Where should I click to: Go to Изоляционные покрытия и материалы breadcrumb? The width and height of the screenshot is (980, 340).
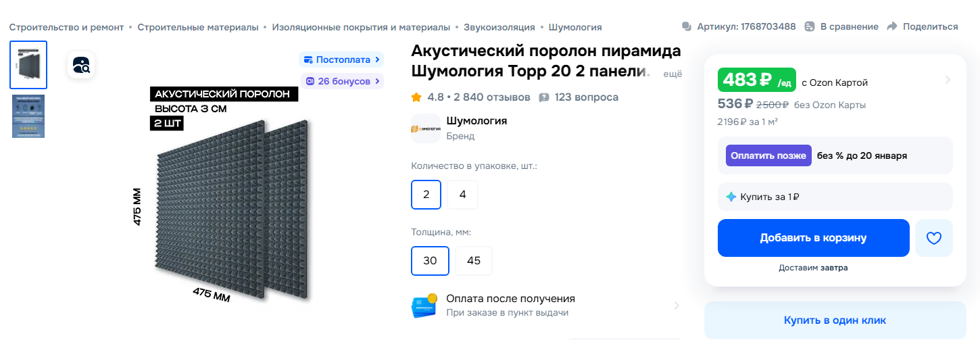(x=361, y=27)
